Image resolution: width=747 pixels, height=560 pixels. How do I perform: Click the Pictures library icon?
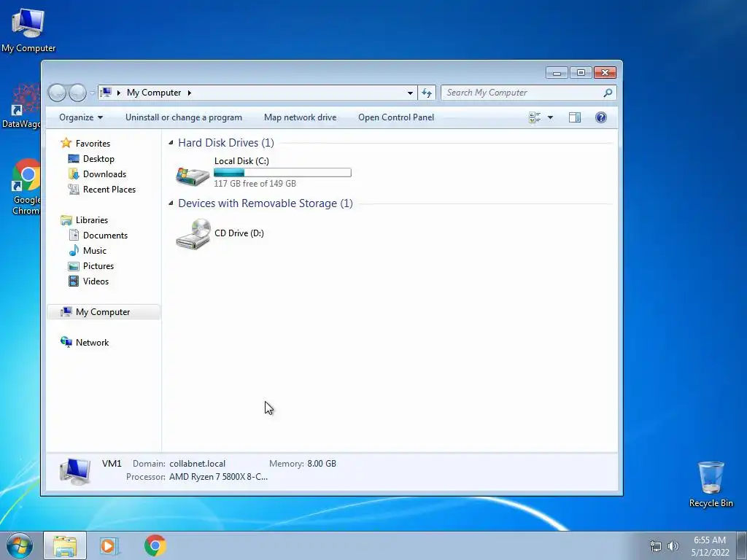pyautogui.click(x=74, y=266)
